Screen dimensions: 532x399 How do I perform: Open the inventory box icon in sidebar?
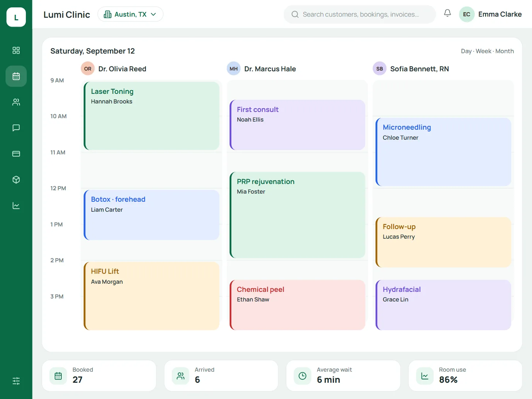click(16, 180)
